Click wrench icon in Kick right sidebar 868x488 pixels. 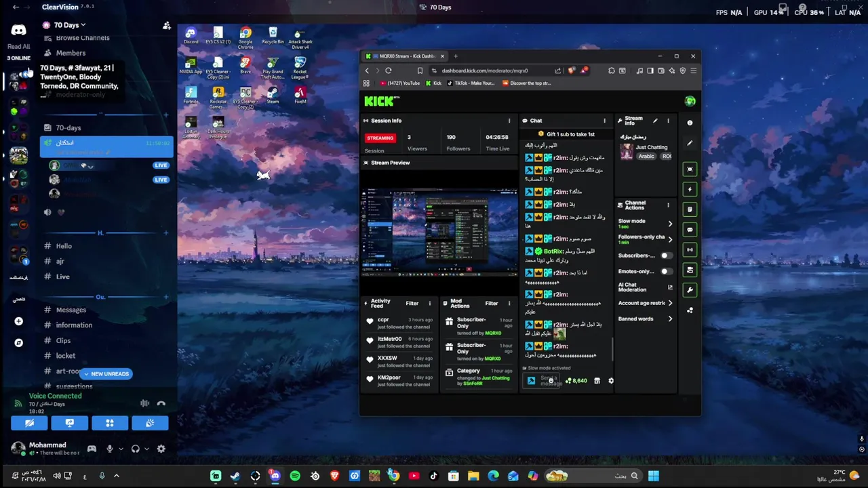(x=690, y=290)
